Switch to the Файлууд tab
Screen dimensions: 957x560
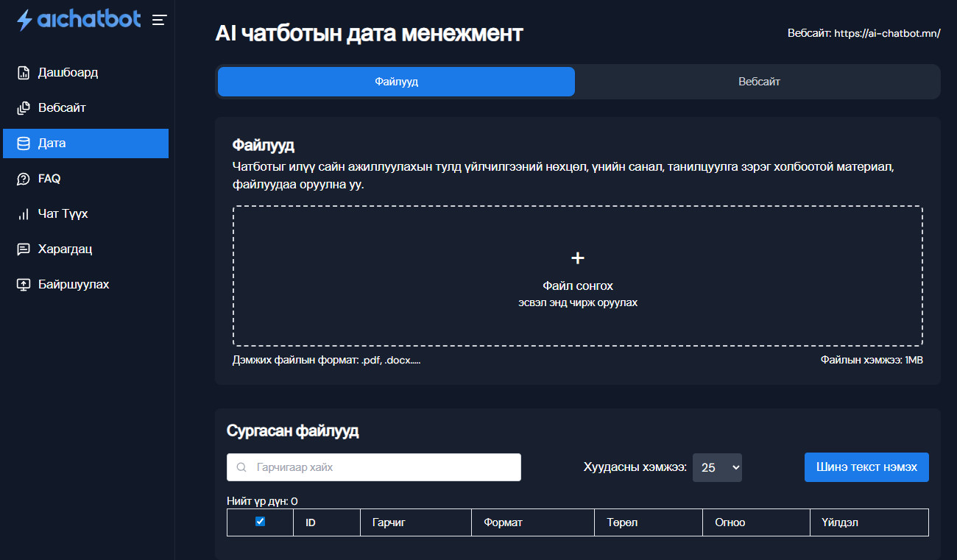(x=396, y=82)
